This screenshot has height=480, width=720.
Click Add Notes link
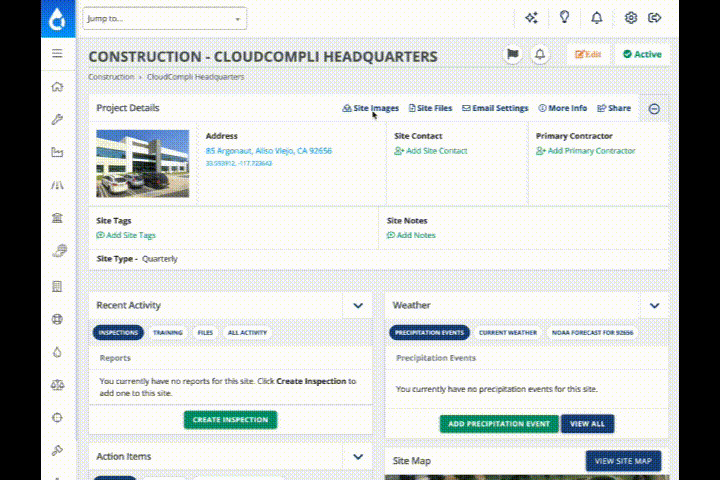(411, 235)
